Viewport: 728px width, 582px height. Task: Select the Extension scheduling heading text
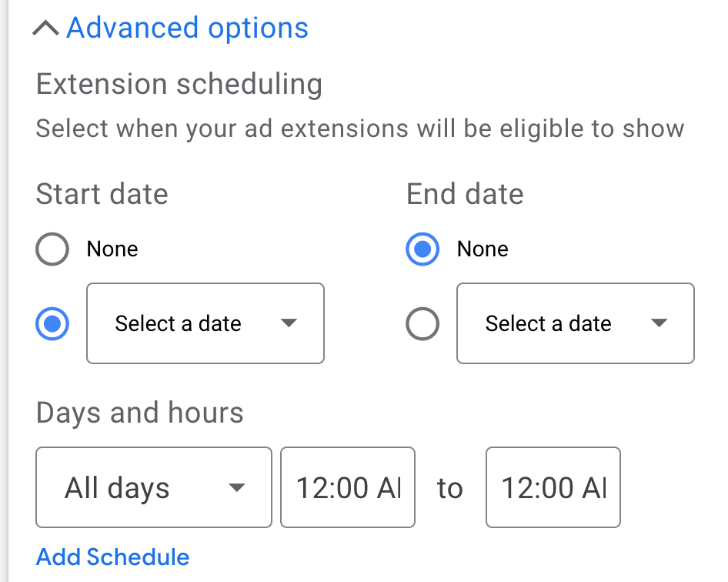tap(179, 84)
